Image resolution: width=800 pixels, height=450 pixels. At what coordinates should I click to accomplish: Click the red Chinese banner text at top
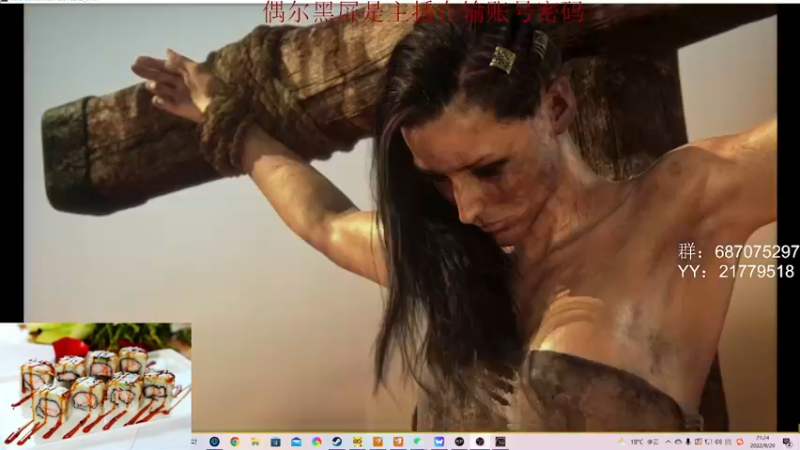pyautogui.click(x=423, y=13)
